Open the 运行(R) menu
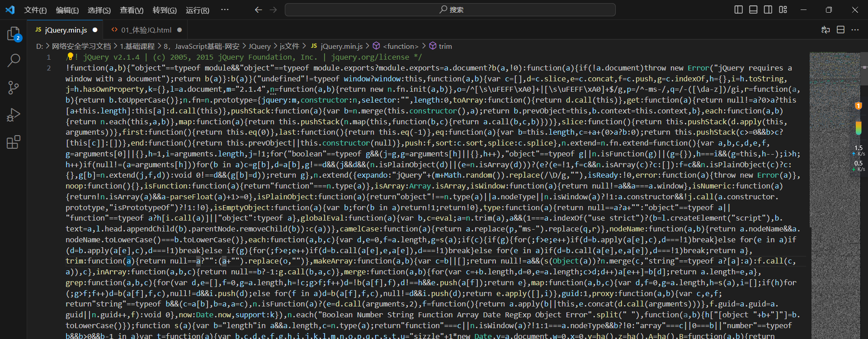 [x=198, y=10]
